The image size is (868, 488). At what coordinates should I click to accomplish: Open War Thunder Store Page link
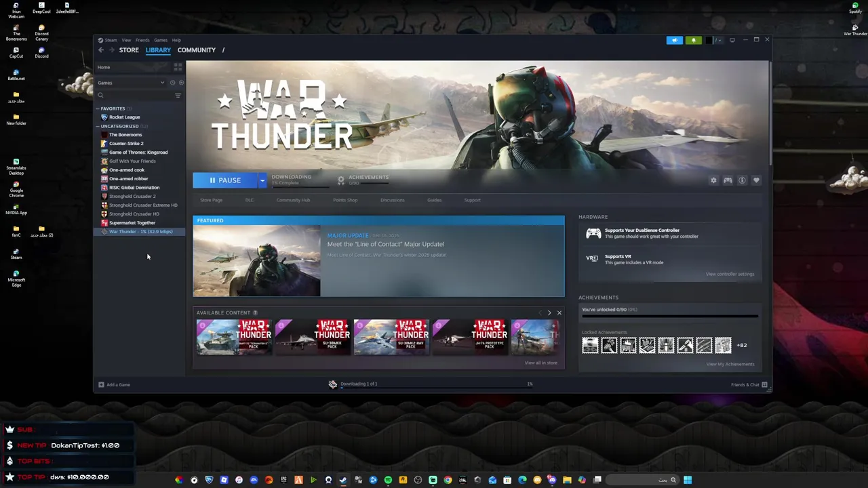[x=211, y=201]
